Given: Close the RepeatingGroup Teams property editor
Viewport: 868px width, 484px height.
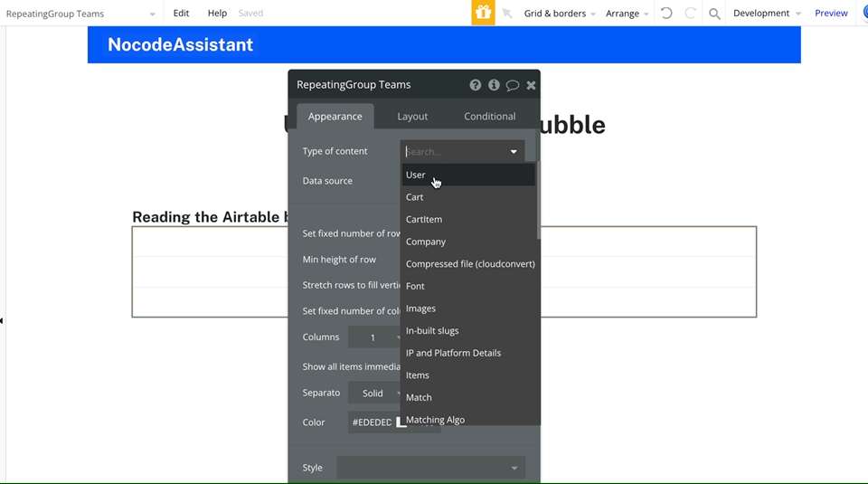Looking at the screenshot, I should [531, 85].
